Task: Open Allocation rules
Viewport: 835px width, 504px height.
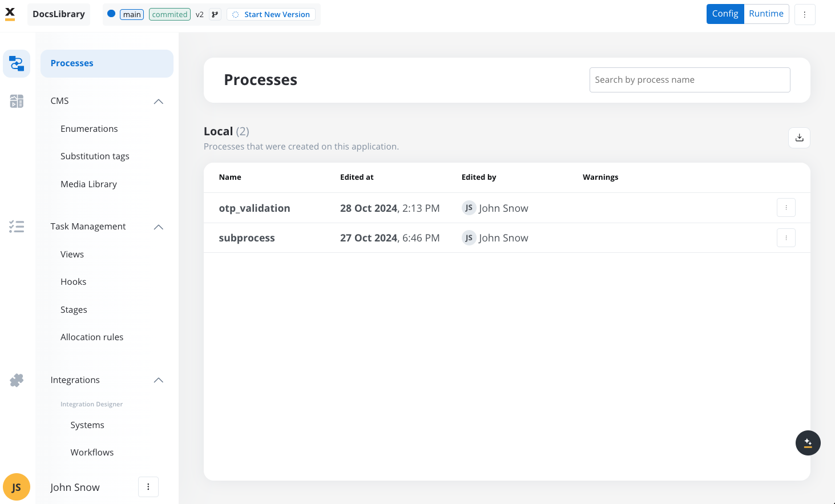Action: 92,337
